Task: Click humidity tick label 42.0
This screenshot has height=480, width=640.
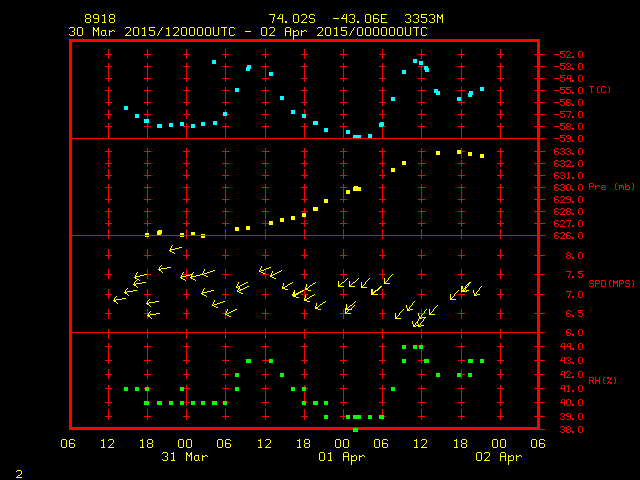Action: [571, 375]
